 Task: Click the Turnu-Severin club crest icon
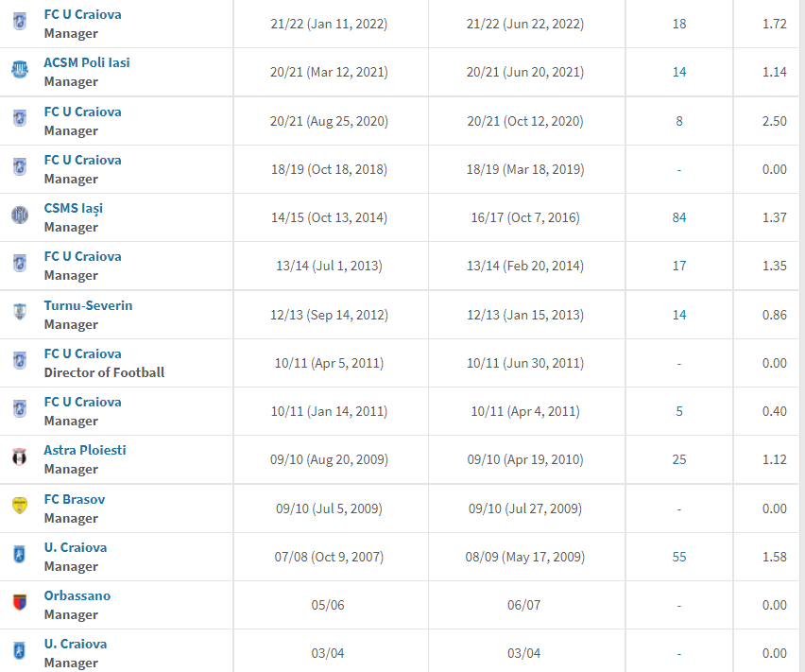click(x=20, y=312)
